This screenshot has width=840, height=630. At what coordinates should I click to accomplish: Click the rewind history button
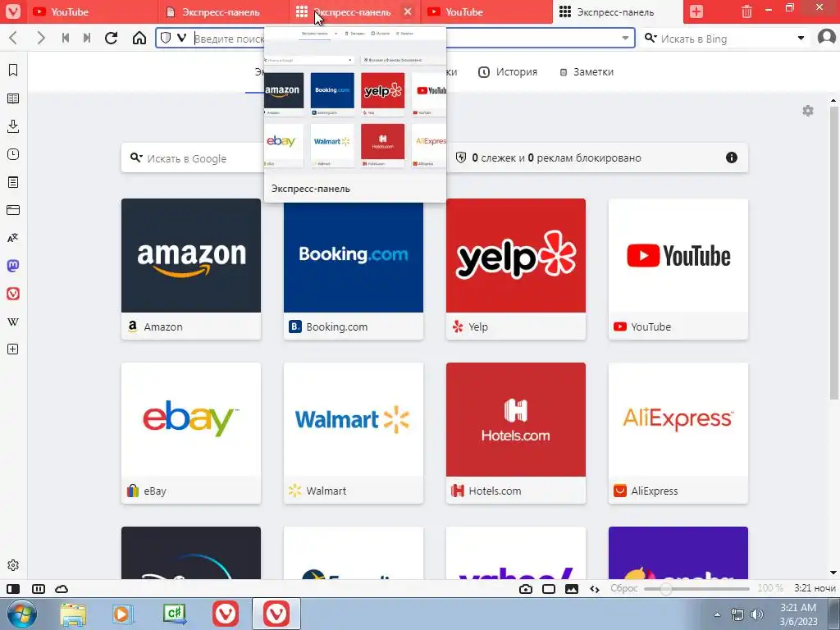[66, 38]
